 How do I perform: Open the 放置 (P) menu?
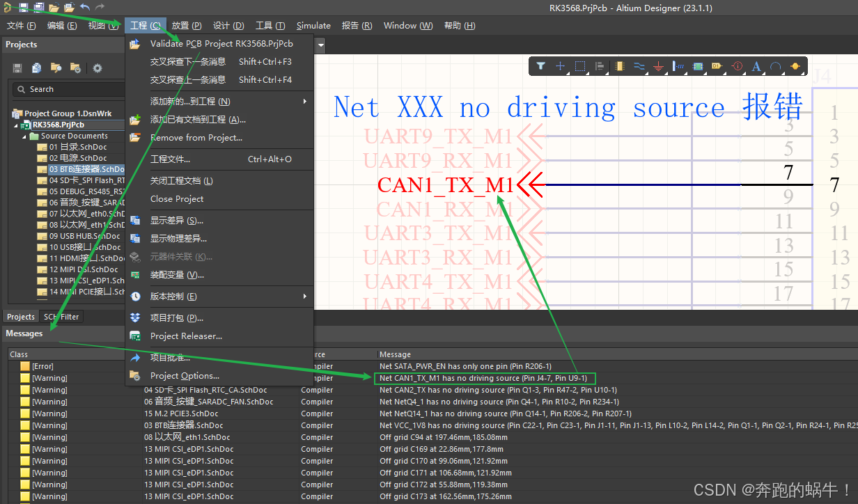pyautogui.click(x=187, y=26)
